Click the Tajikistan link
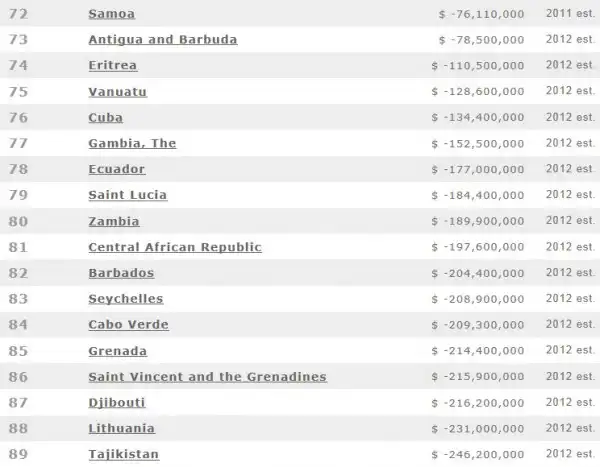The width and height of the screenshot is (600, 467). pos(123,455)
